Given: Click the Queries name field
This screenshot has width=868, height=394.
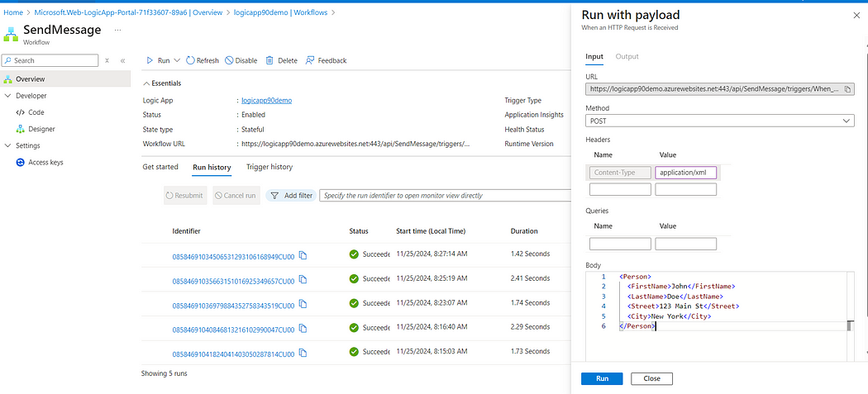Looking at the screenshot, I should click(x=620, y=244).
